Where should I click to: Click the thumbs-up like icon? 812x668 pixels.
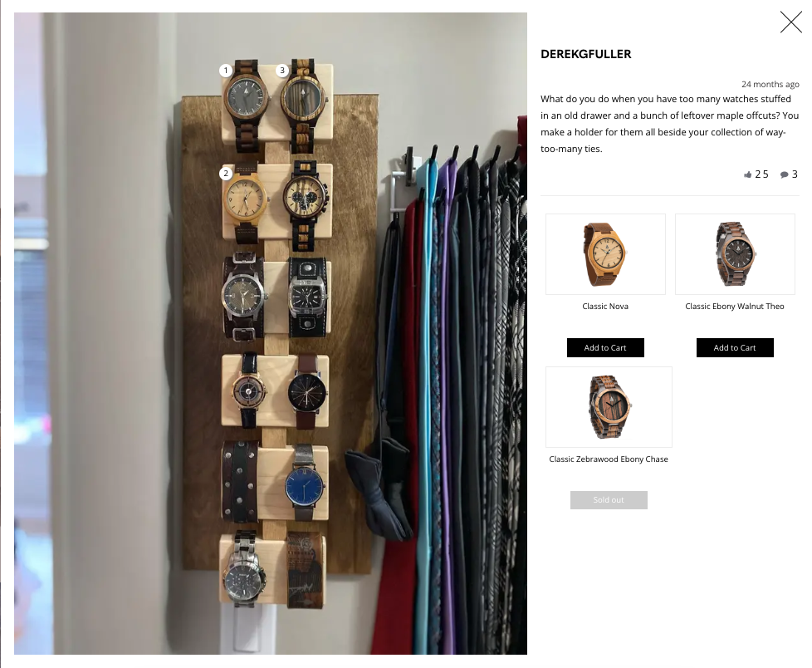pyautogui.click(x=748, y=174)
